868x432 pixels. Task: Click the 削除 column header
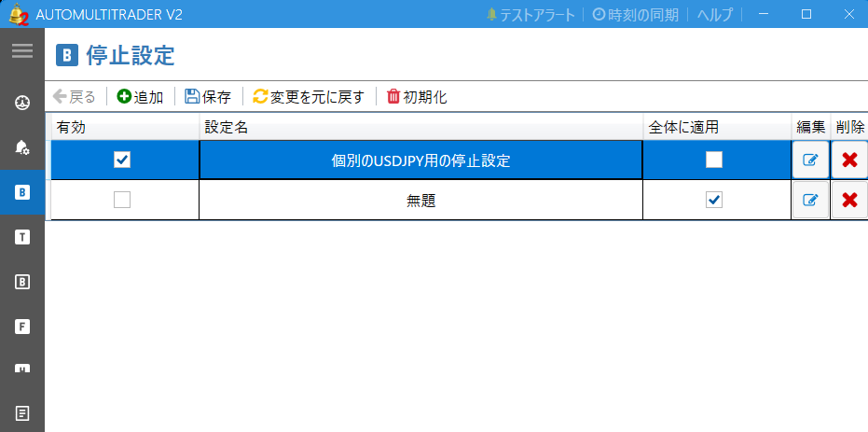(x=849, y=127)
